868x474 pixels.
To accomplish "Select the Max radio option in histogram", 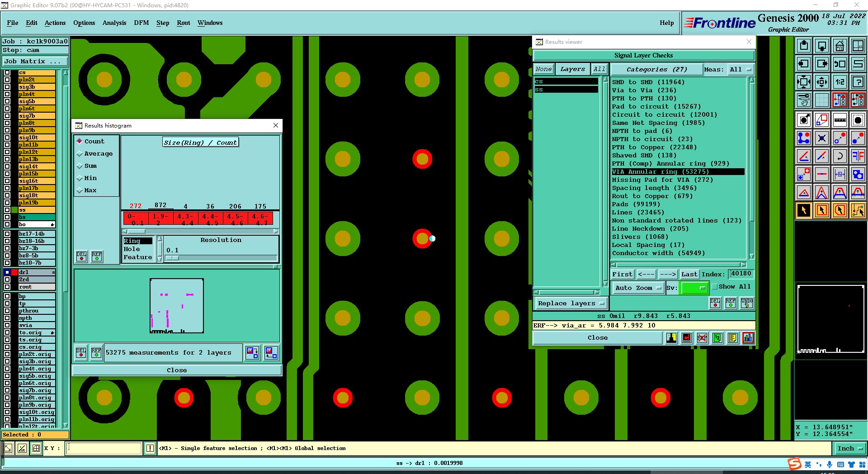I will (80, 190).
